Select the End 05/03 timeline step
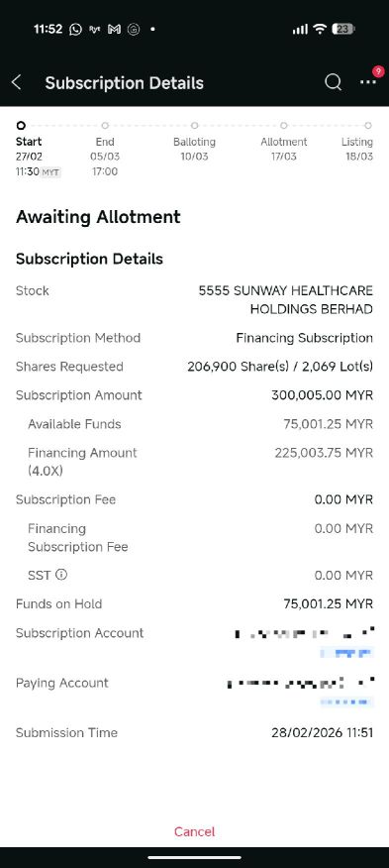Image resolution: width=389 pixels, height=868 pixels. tap(105, 149)
